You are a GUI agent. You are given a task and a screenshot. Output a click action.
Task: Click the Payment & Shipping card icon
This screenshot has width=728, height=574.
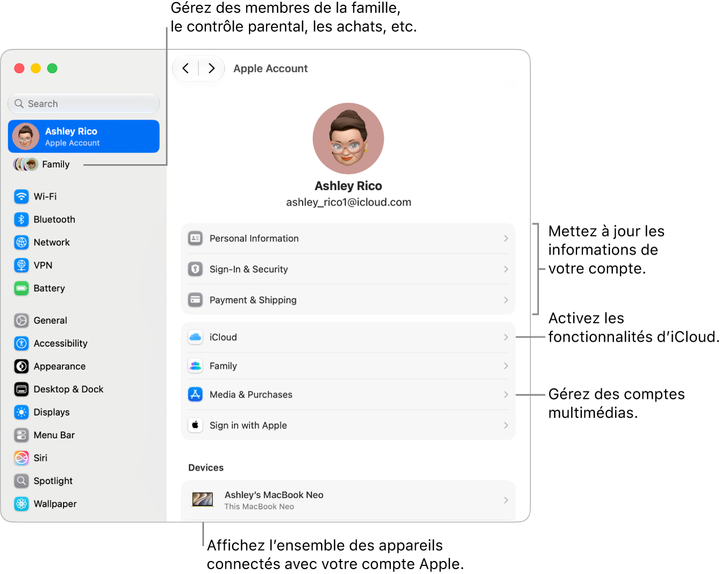tap(195, 300)
